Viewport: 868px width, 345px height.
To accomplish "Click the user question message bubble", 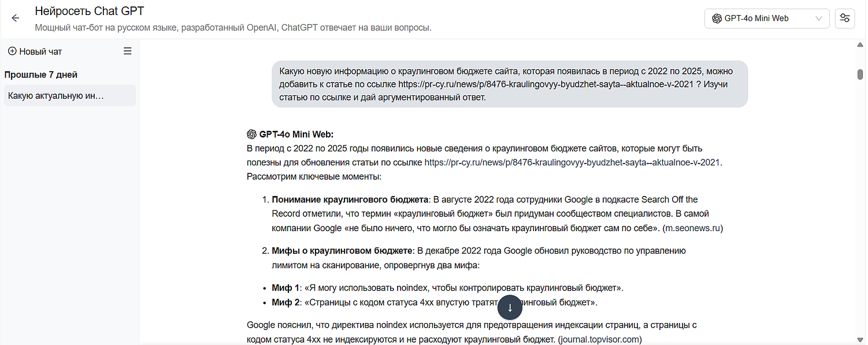I will click(510, 84).
